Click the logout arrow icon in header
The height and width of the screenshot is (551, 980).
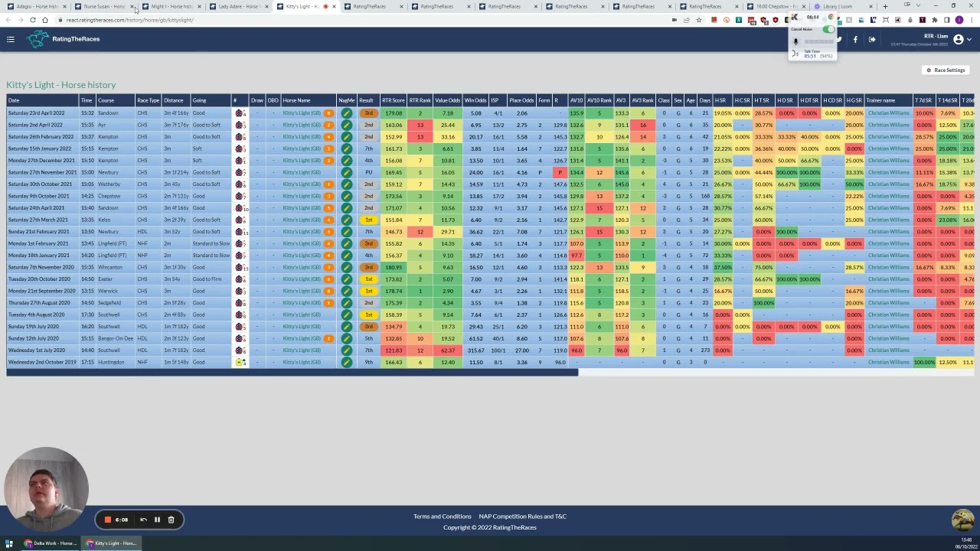pyautogui.click(x=872, y=39)
